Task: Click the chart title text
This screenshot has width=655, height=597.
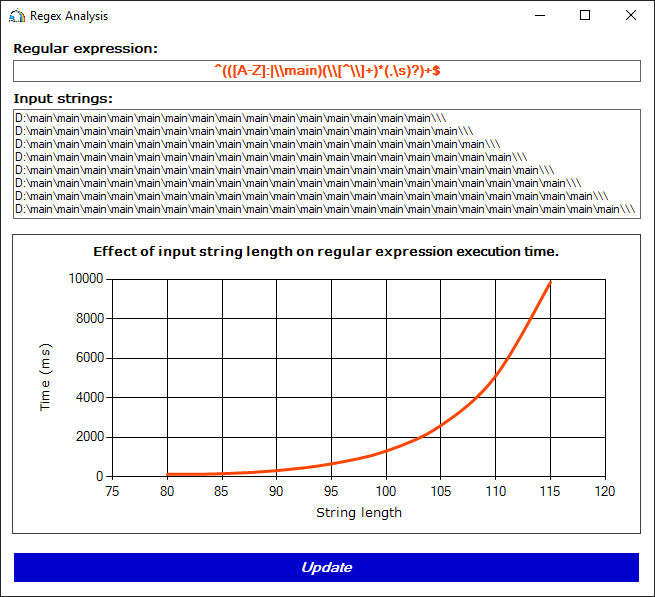Action: pyautogui.click(x=326, y=251)
